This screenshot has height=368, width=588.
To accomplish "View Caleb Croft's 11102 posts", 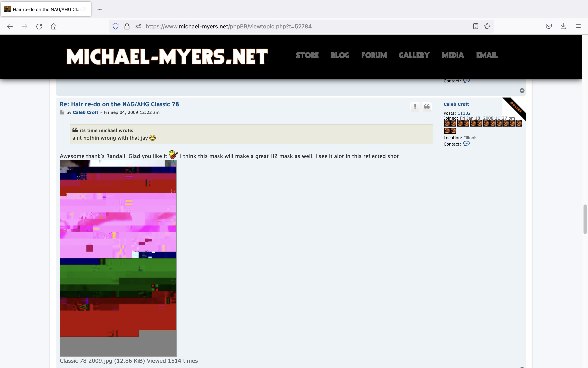I will pyautogui.click(x=464, y=113).
